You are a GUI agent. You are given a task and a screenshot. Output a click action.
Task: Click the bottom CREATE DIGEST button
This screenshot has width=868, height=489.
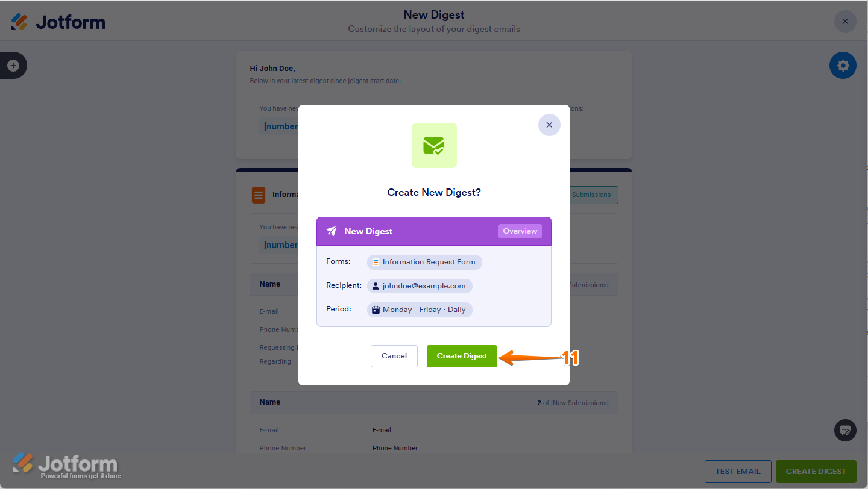[x=816, y=471]
